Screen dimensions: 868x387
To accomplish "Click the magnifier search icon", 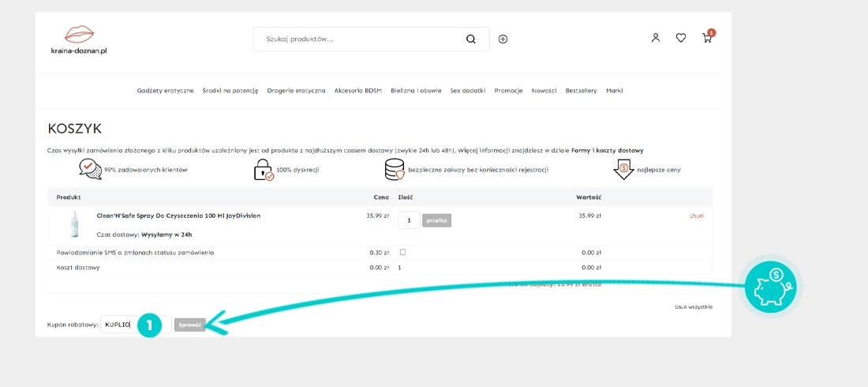I will click(x=471, y=39).
